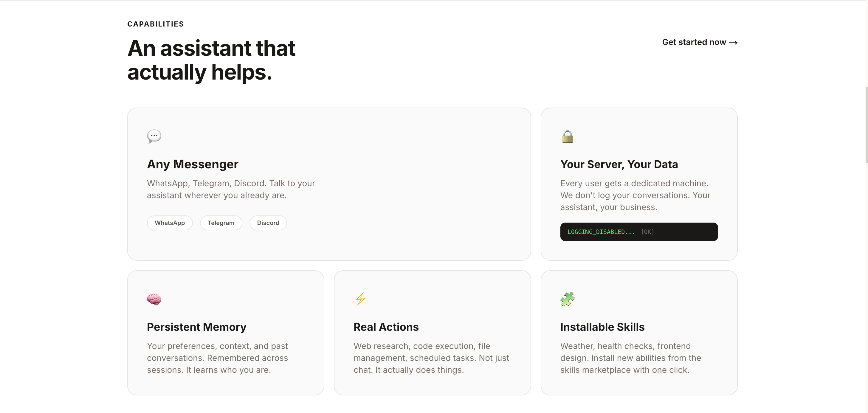Select the WhatsApp pill badge
This screenshot has height=413, width=868.
click(170, 223)
